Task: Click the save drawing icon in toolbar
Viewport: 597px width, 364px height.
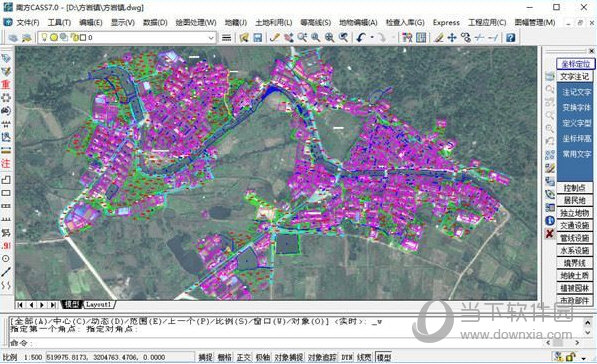Action: 258,37
